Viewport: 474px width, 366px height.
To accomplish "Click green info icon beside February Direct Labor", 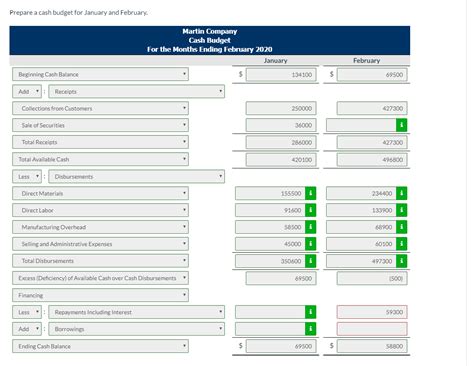I will click(401, 210).
